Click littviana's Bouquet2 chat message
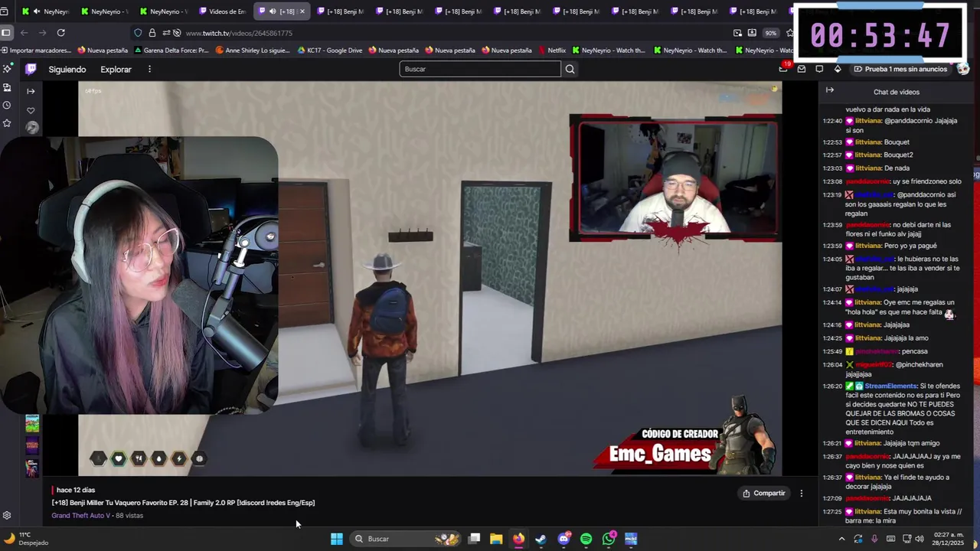This screenshot has height=551, width=980. [898, 155]
